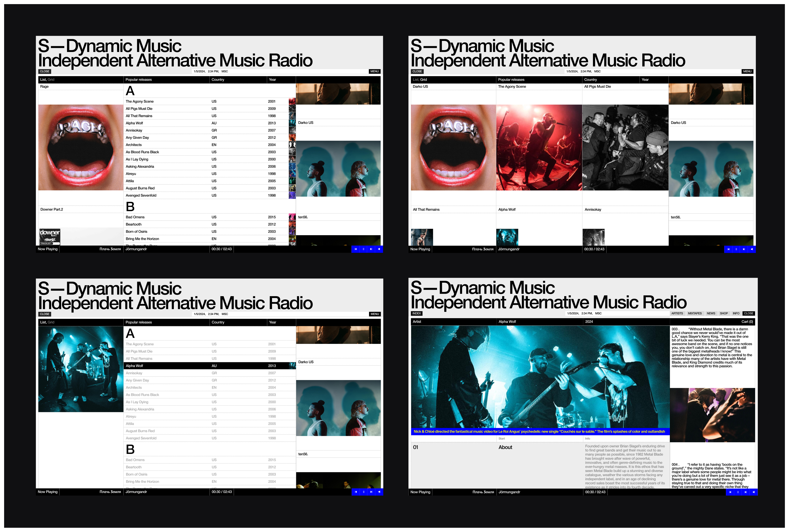Switch to Grid view in the list view panel with the Rage mouth image
Viewport: 789px width, 532px height.
click(51, 80)
